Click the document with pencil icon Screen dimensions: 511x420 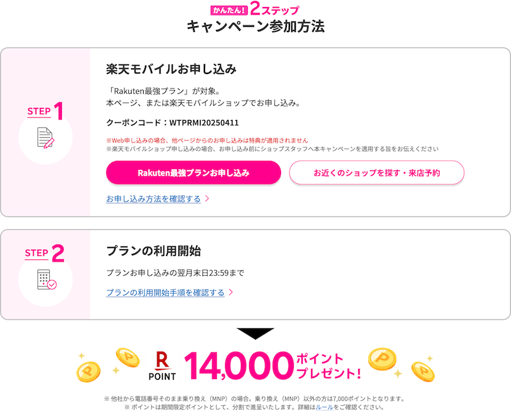tap(45, 138)
